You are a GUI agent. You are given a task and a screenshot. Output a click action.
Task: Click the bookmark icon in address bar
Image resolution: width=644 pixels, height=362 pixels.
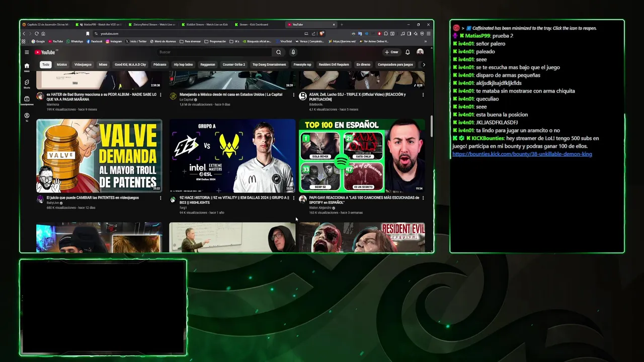[x=88, y=34]
